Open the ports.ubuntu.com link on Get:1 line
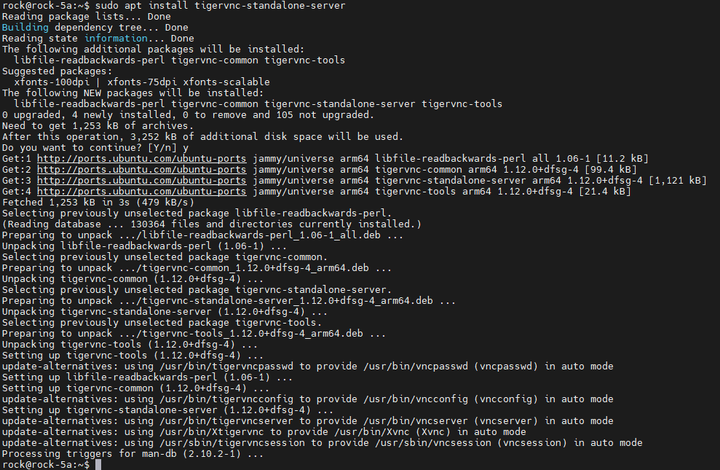The image size is (720, 470). [x=141, y=159]
